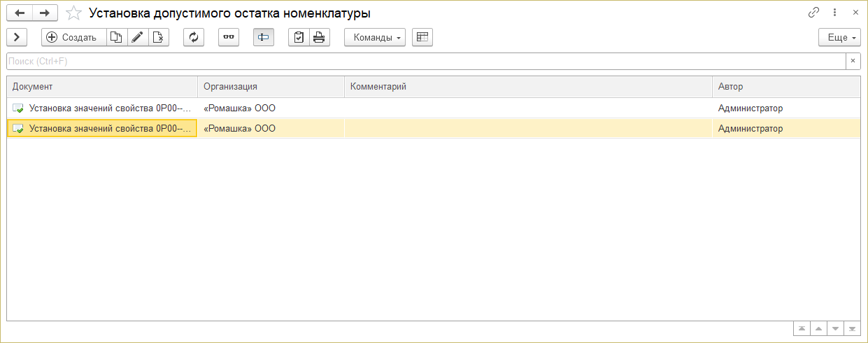Expand the left navigation panel chevron
The height and width of the screenshot is (343, 868).
[x=17, y=38]
